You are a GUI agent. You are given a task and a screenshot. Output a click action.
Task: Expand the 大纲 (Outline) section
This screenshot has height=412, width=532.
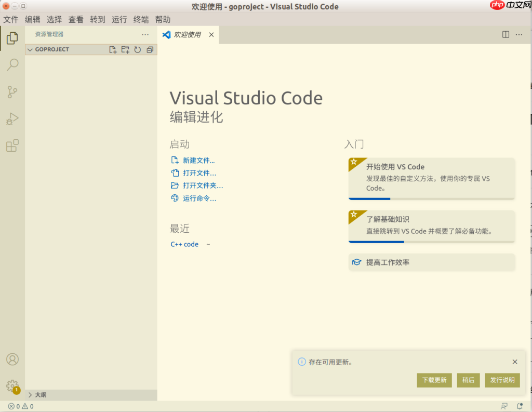[42, 394]
